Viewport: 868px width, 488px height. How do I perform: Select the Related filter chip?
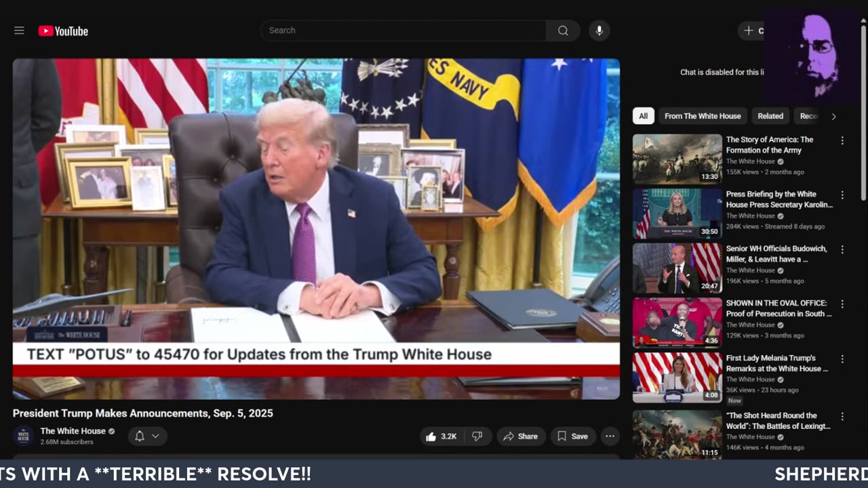[x=770, y=116]
